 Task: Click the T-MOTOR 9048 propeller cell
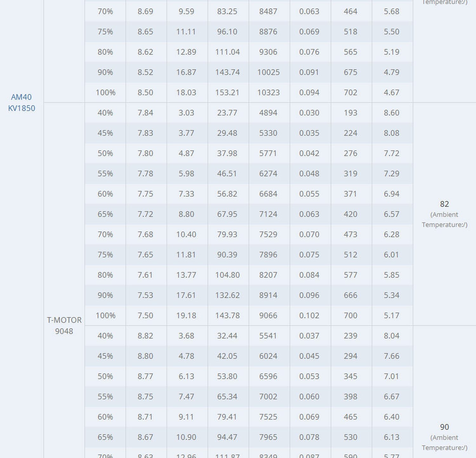64,325
